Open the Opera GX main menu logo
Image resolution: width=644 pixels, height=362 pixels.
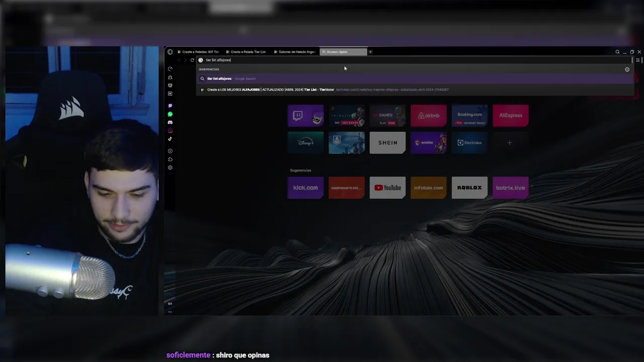click(170, 52)
